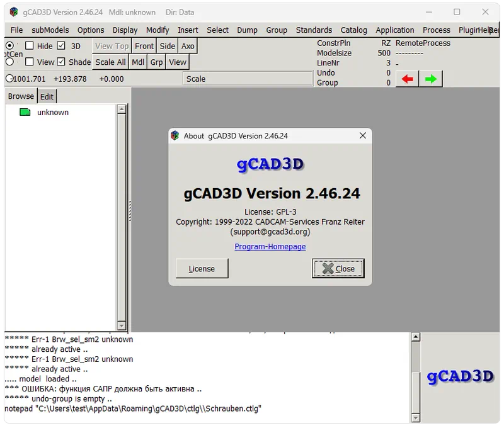
Task: Open the Select menu
Action: pyautogui.click(x=217, y=30)
